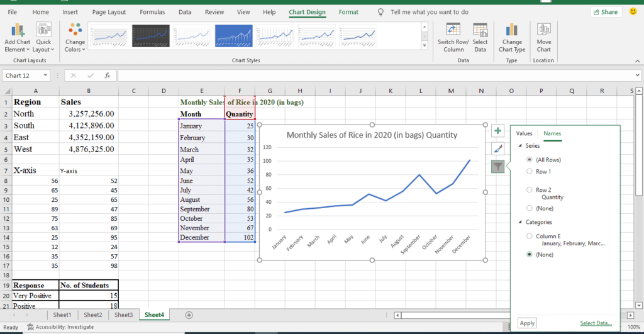Collapse the Series section triangle
This screenshot has width=644, height=334.
point(520,145)
